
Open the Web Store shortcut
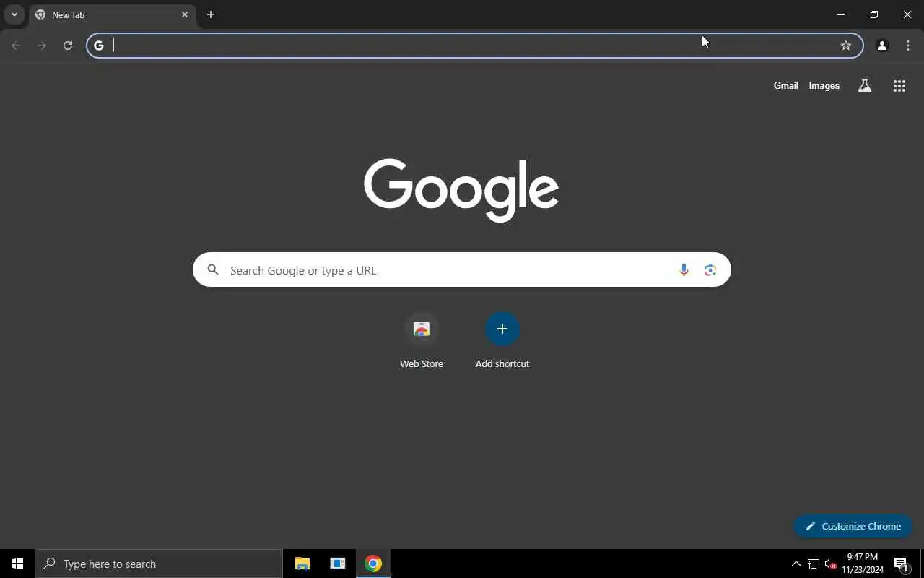pos(422,340)
